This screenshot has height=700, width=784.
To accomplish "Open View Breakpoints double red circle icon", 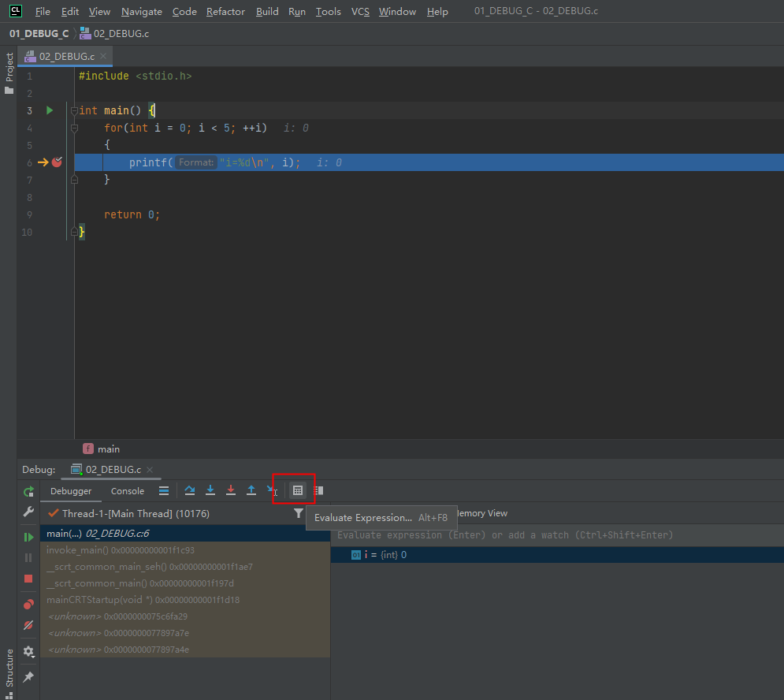I will tap(28, 605).
